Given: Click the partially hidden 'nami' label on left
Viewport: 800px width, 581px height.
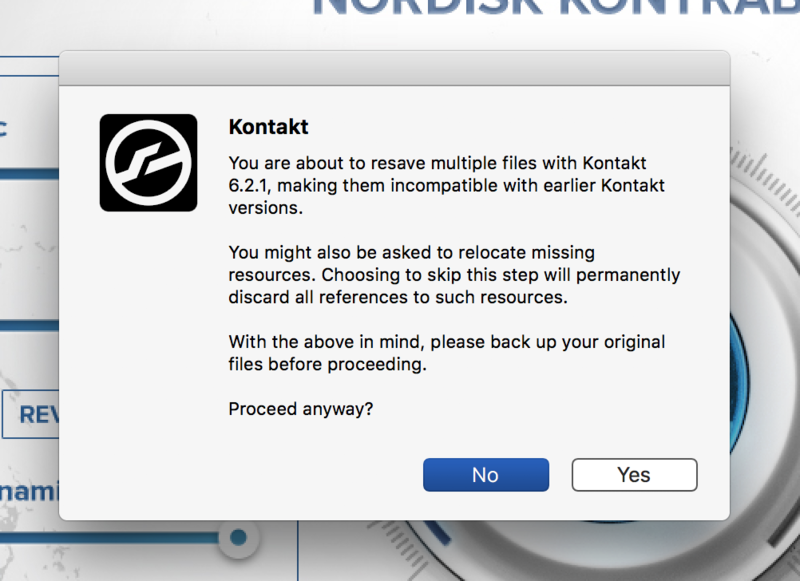Looking at the screenshot, I should point(30,491).
